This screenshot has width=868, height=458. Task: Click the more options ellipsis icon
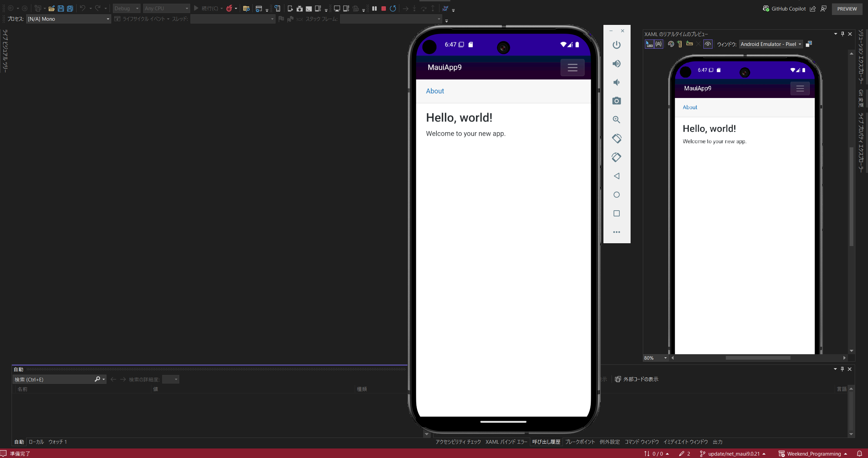click(x=617, y=232)
